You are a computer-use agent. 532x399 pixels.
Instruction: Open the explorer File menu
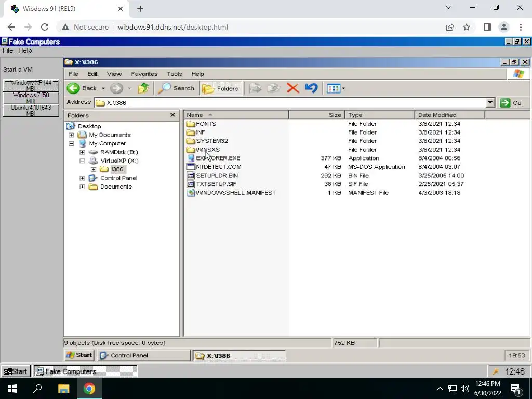coord(73,74)
